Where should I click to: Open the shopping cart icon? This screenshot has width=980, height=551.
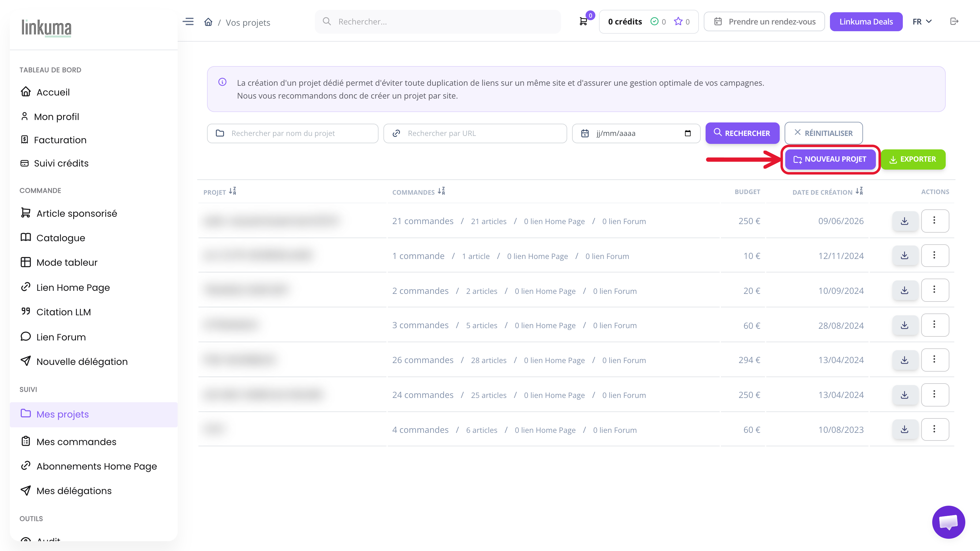pyautogui.click(x=583, y=22)
